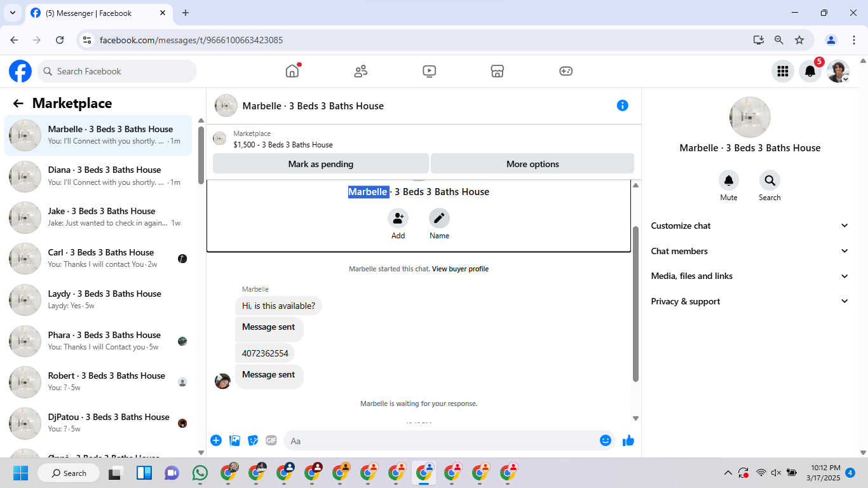Open the Diana 3 Beds 3 Baths chat
Screen dimensions: 868x488
(x=98, y=176)
